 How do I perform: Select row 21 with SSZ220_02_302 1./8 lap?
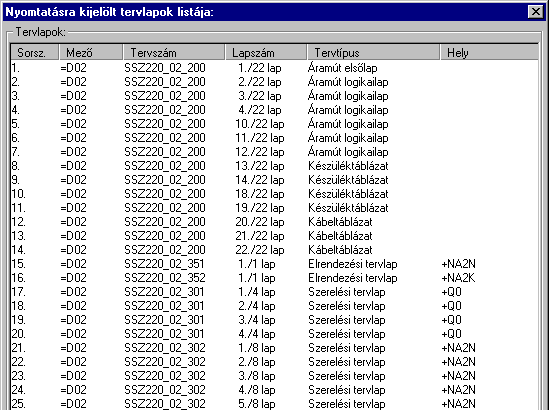point(274,348)
